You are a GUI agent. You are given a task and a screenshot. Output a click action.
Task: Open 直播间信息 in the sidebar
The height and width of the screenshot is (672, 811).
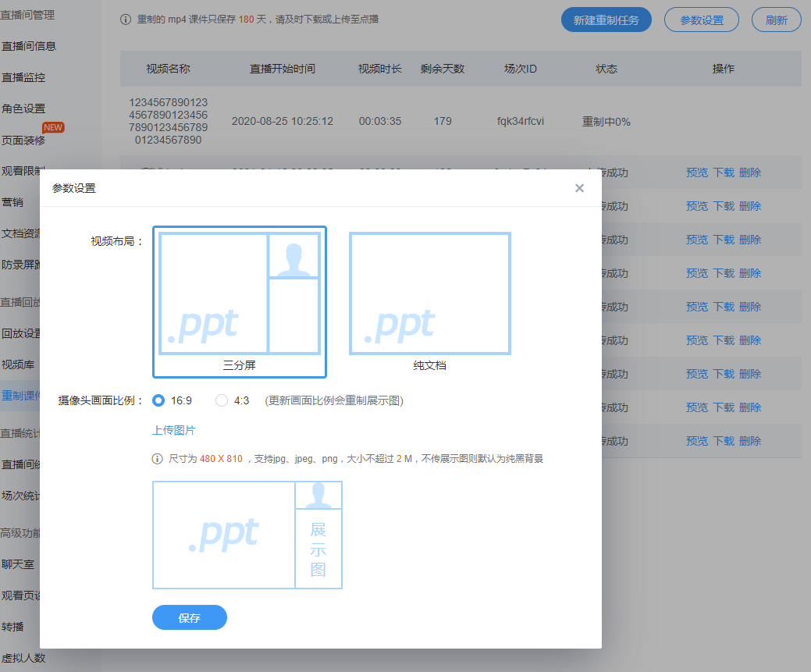tap(28, 47)
